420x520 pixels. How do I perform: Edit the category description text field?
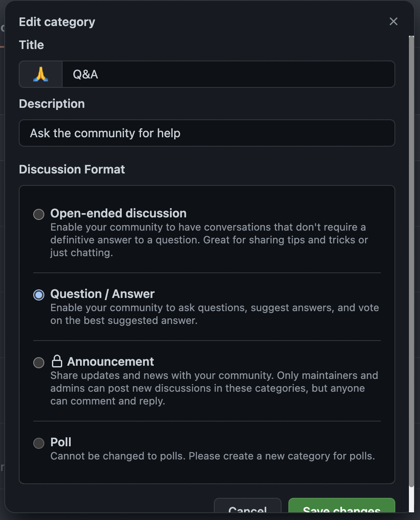point(207,133)
